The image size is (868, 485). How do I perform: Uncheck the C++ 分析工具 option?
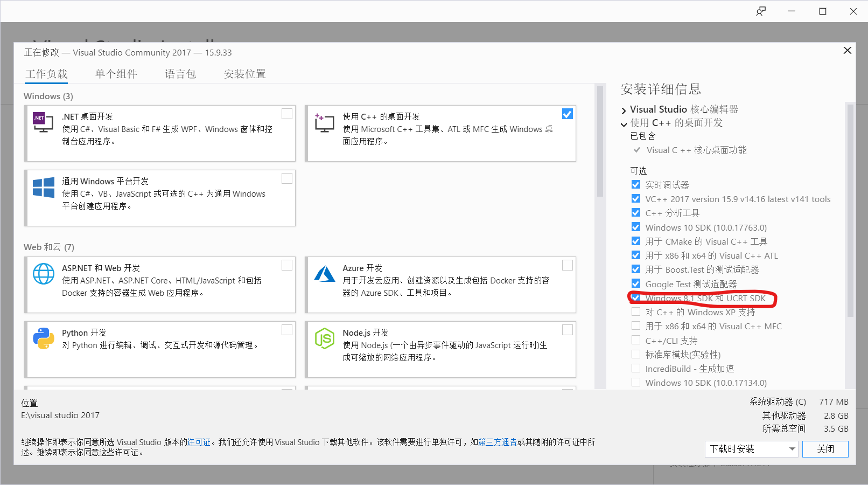click(x=636, y=212)
